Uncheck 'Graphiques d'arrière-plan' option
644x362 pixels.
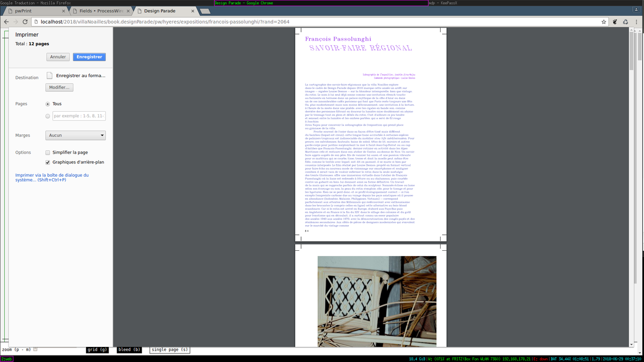point(48,162)
